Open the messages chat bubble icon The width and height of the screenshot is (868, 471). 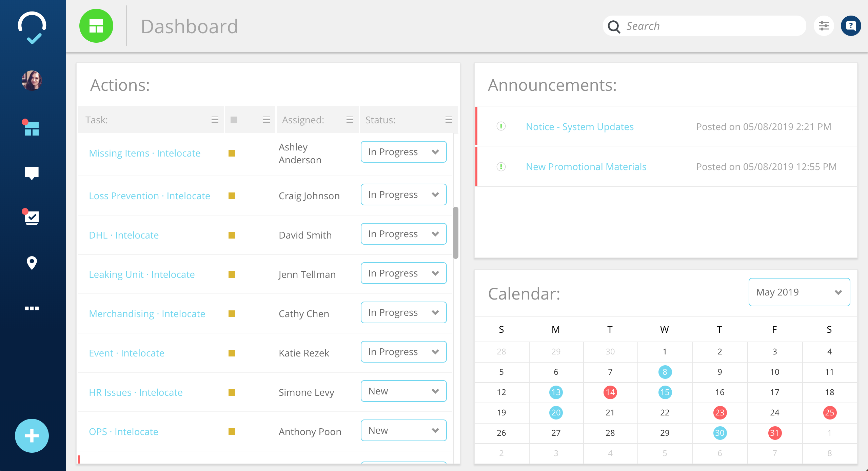click(x=32, y=173)
